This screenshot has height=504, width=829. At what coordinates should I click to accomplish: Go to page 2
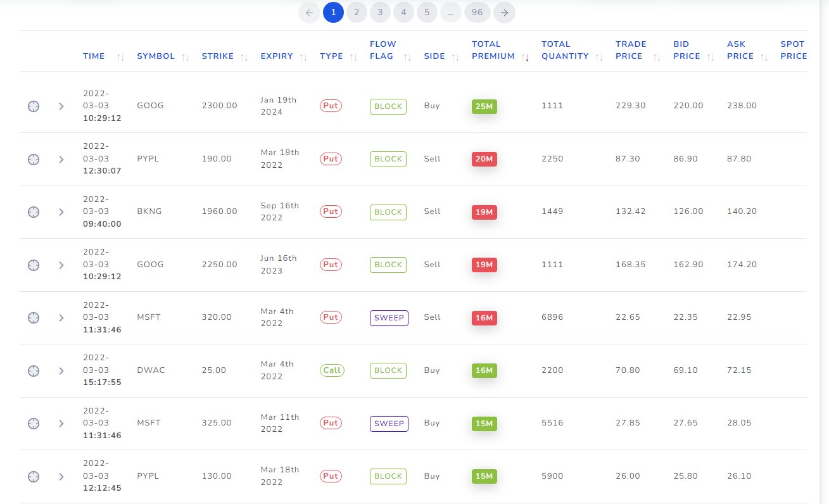[357, 12]
